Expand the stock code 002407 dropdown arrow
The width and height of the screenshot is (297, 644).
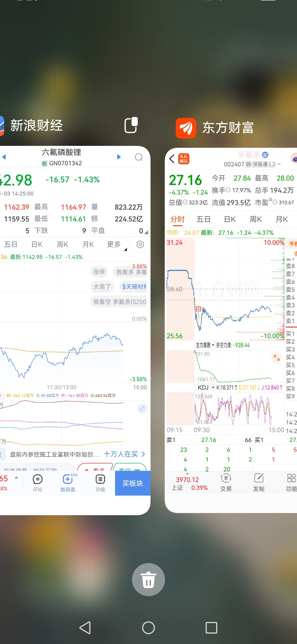pyautogui.click(x=279, y=164)
